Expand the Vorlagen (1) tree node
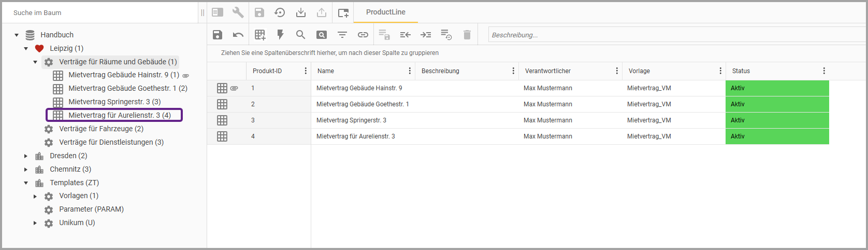 coord(35,196)
